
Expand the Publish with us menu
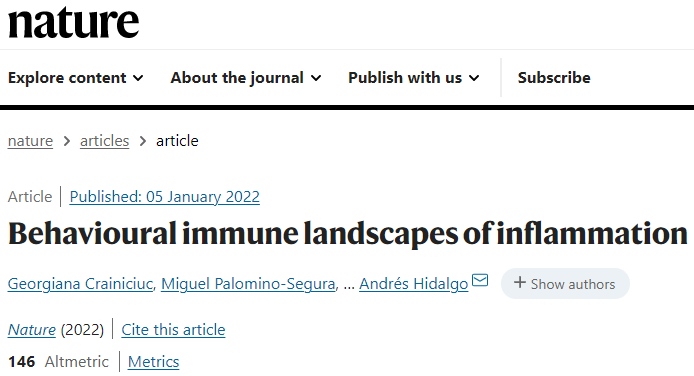414,78
